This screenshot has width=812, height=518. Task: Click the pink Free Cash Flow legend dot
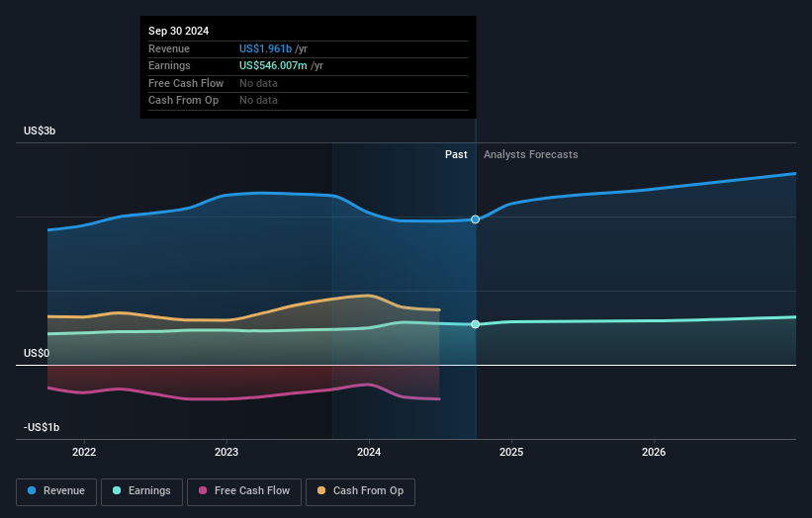click(x=203, y=490)
